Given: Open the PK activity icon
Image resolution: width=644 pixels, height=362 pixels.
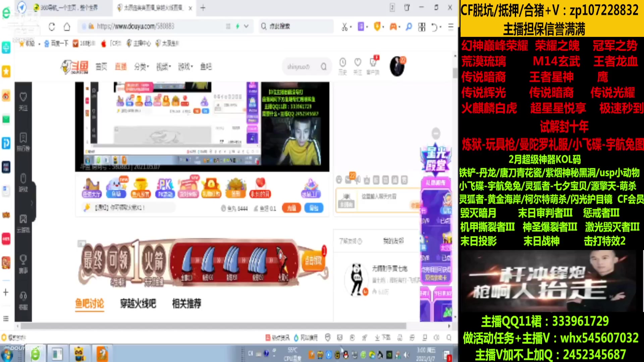Looking at the screenshot, I should tap(165, 188).
